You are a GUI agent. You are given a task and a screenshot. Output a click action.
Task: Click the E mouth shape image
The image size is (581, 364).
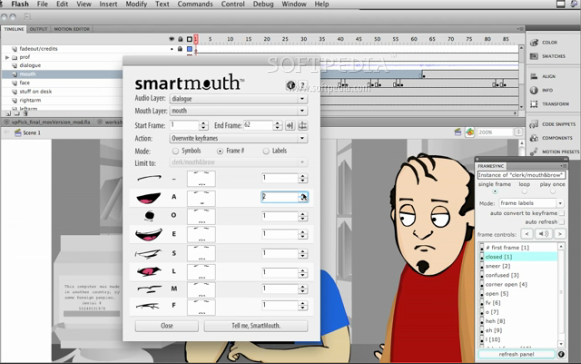coord(149,234)
